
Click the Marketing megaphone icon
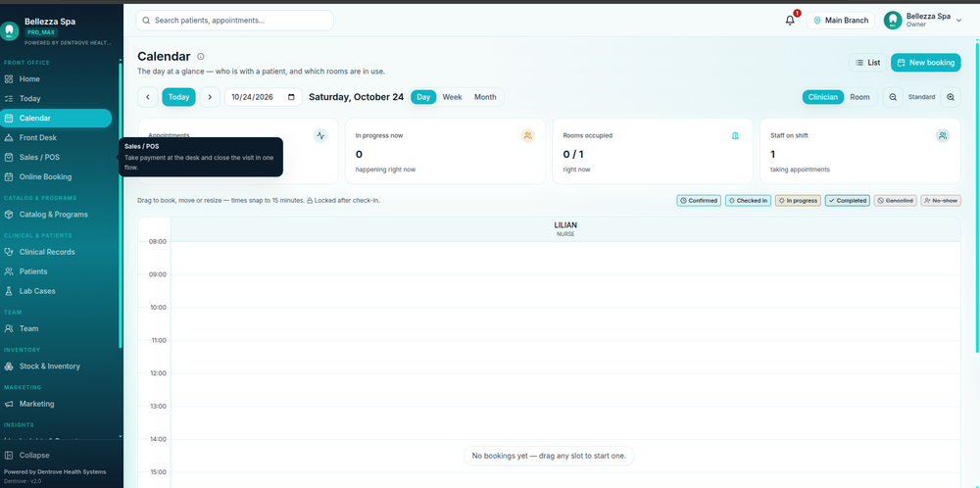[x=9, y=404]
